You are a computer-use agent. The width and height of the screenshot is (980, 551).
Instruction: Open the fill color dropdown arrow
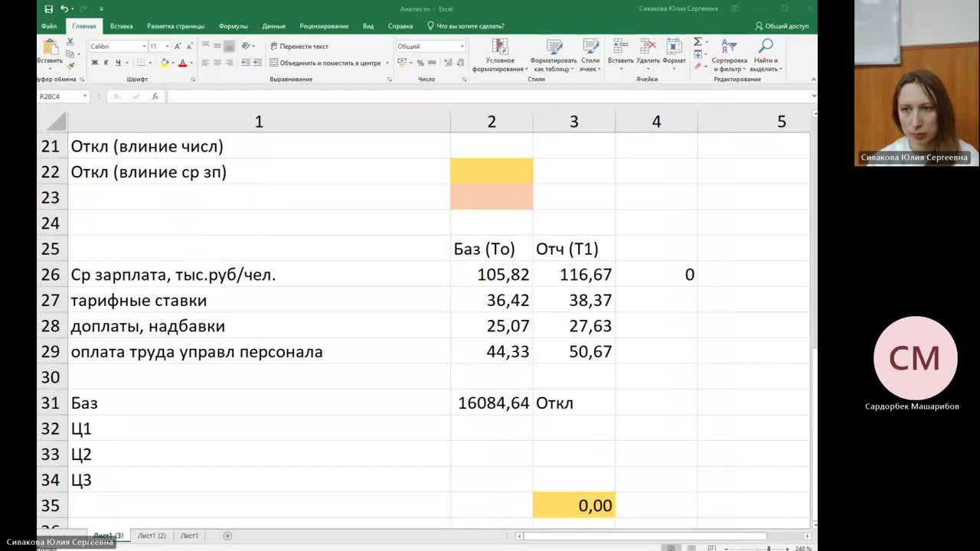tap(173, 63)
